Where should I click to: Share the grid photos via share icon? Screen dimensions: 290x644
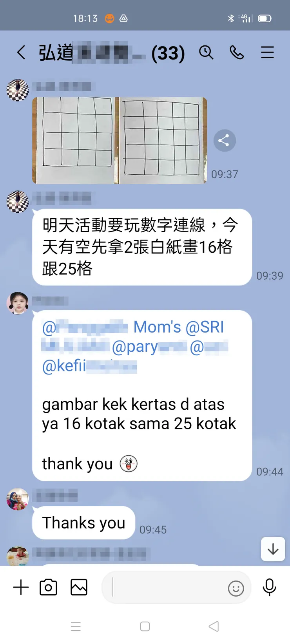[x=225, y=140]
